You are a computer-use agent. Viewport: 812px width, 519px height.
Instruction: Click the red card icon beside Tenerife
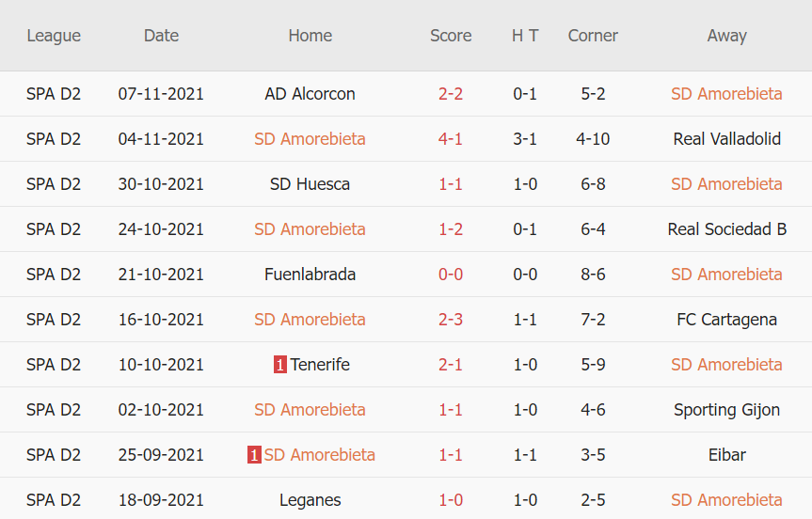(x=279, y=365)
